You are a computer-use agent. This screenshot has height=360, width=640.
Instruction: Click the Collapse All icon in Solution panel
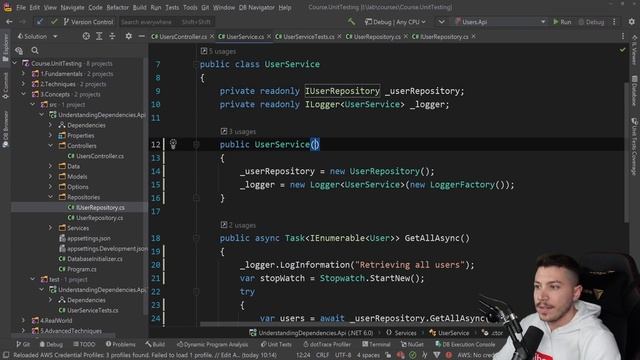point(112,36)
